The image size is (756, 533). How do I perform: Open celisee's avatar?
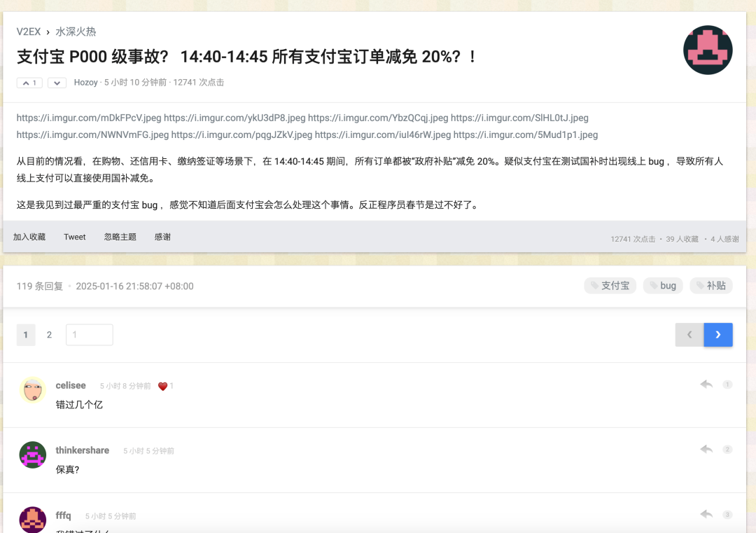click(x=33, y=389)
